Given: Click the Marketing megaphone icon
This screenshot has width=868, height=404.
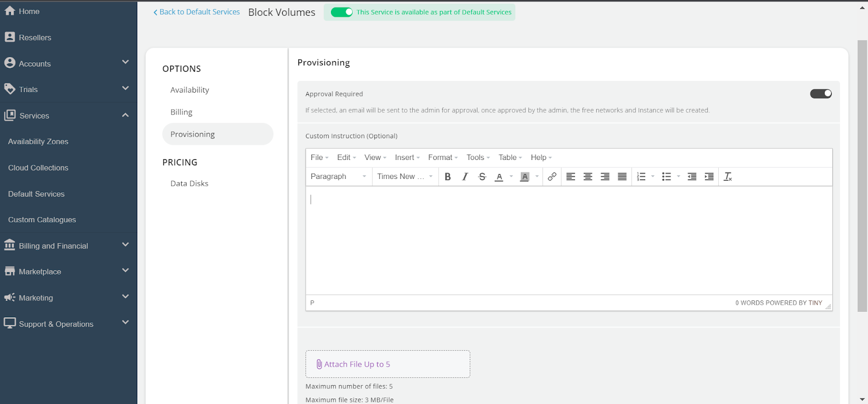Looking at the screenshot, I should pyautogui.click(x=10, y=297).
